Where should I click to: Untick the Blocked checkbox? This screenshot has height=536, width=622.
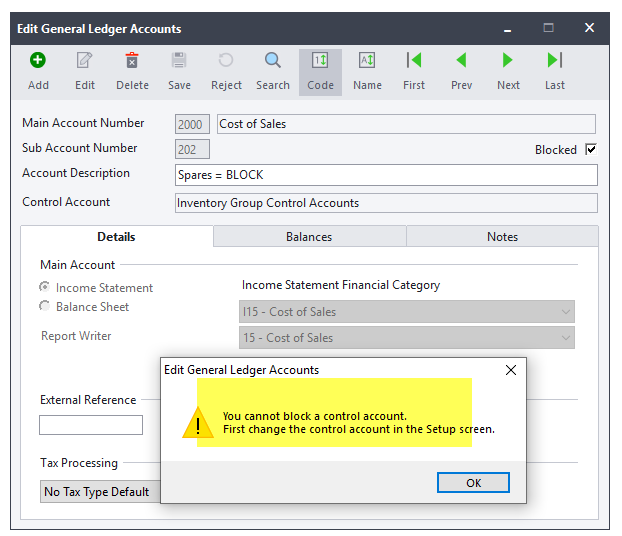(591, 150)
